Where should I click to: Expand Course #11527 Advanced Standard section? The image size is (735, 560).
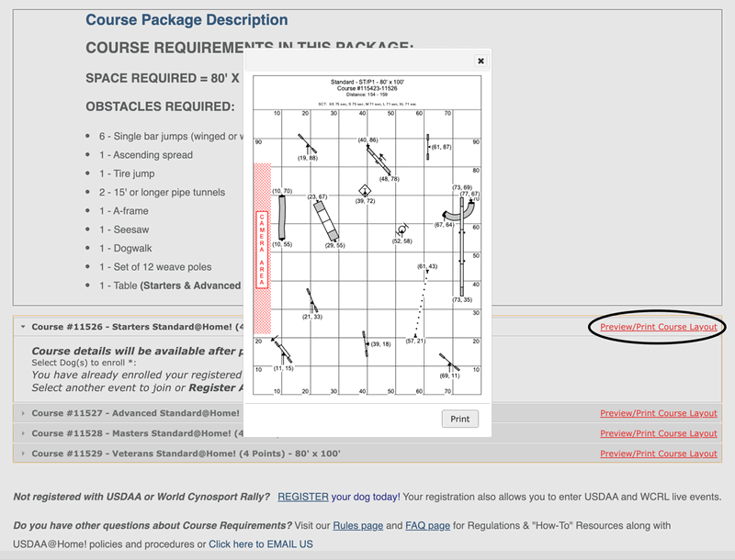pos(23,413)
